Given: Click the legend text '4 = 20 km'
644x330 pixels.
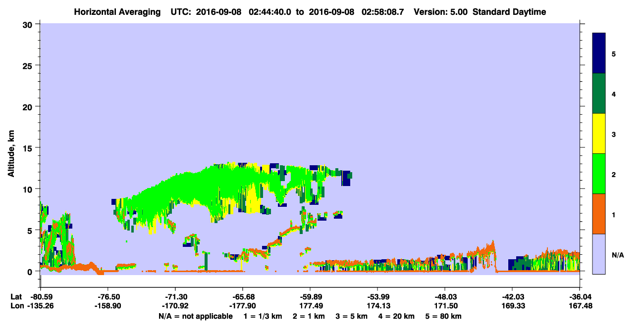Looking at the screenshot, I should click(x=398, y=316).
